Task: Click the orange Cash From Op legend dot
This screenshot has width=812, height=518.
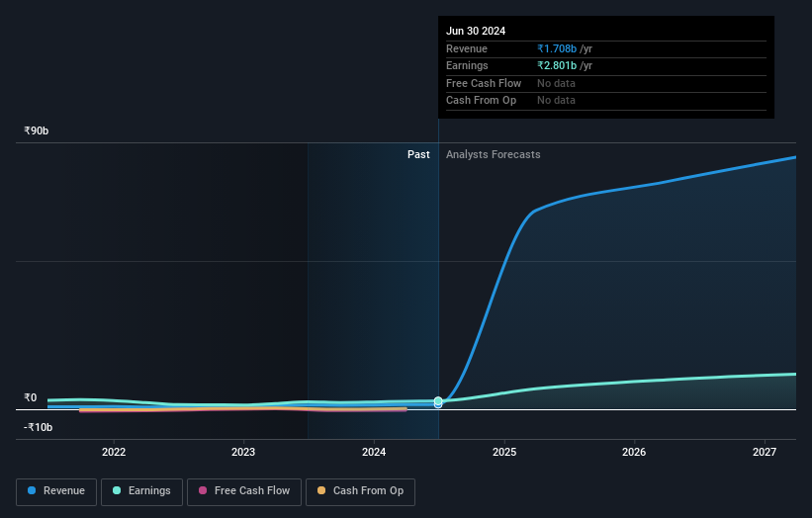Action: 321,490
